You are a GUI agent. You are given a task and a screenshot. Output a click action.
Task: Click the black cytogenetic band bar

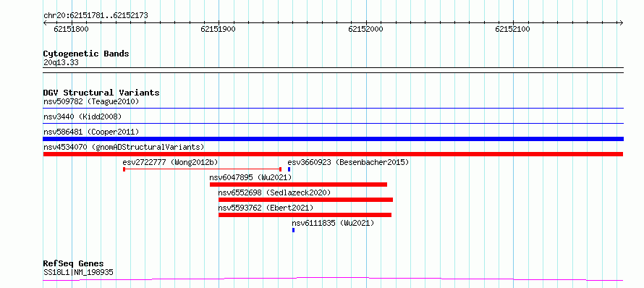tap(333, 70)
